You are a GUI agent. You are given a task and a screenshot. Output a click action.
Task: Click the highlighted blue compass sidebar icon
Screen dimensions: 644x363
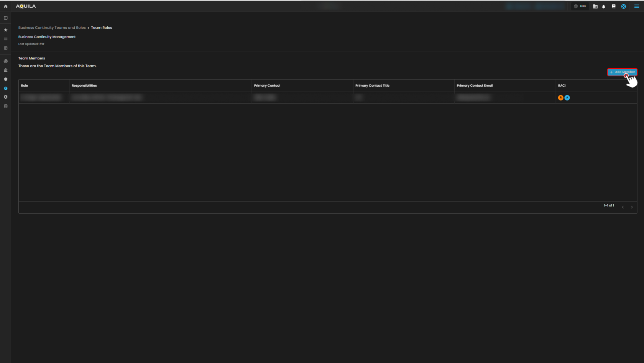(5, 88)
